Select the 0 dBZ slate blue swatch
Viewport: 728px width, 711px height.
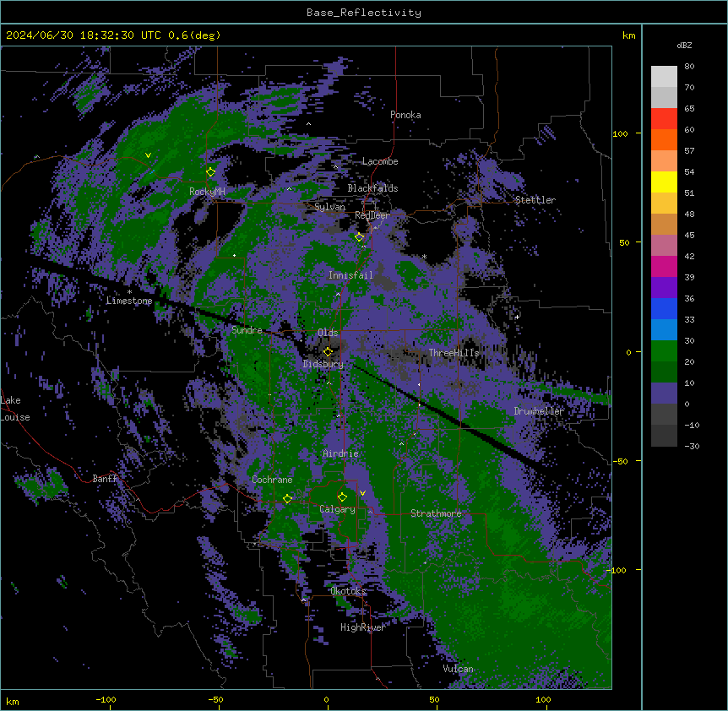click(x=664, y=393)
